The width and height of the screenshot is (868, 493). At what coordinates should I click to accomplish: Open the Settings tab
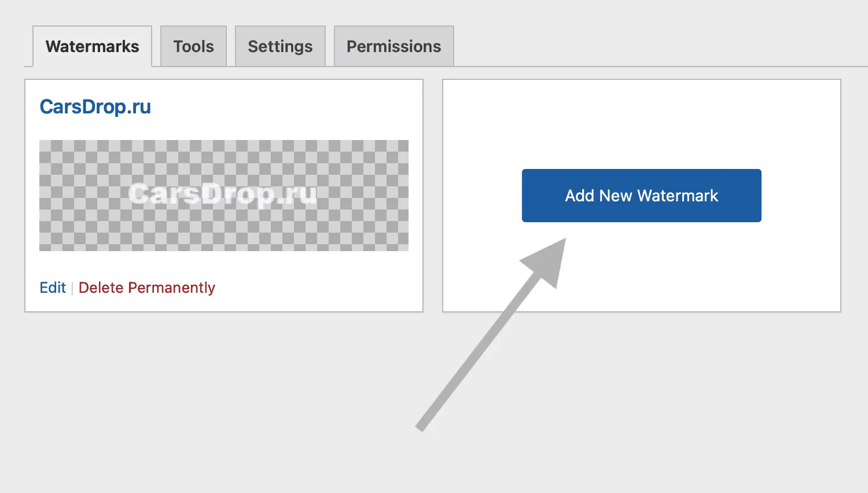click(x=280, y=46)
